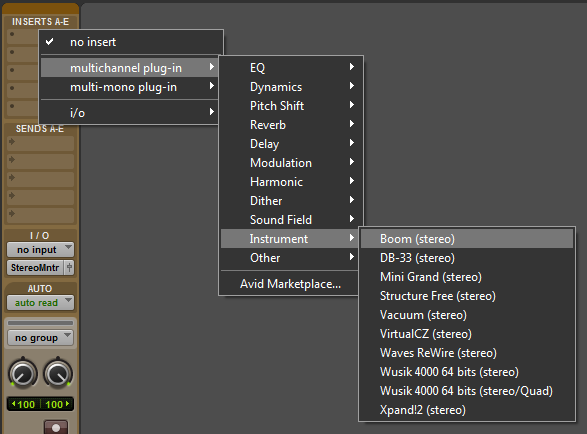Click the fourth send slot under SENDS A-E
The image size is (587, 434).
(x=40, y=197)
